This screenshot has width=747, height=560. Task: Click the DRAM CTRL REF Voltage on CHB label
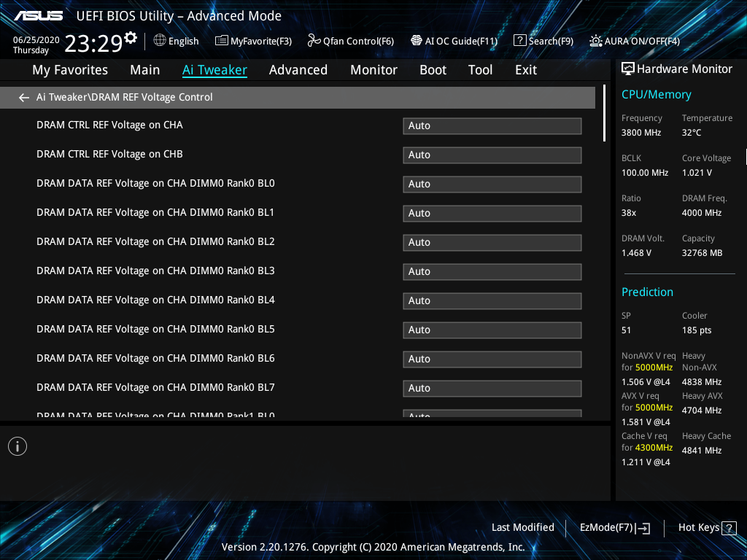(x=109, y=155)
